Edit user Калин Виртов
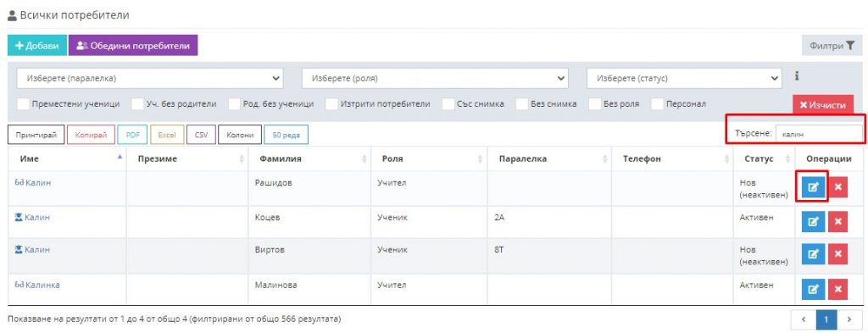Viewport: 868px width, 333px height. [x=813, y=254]
